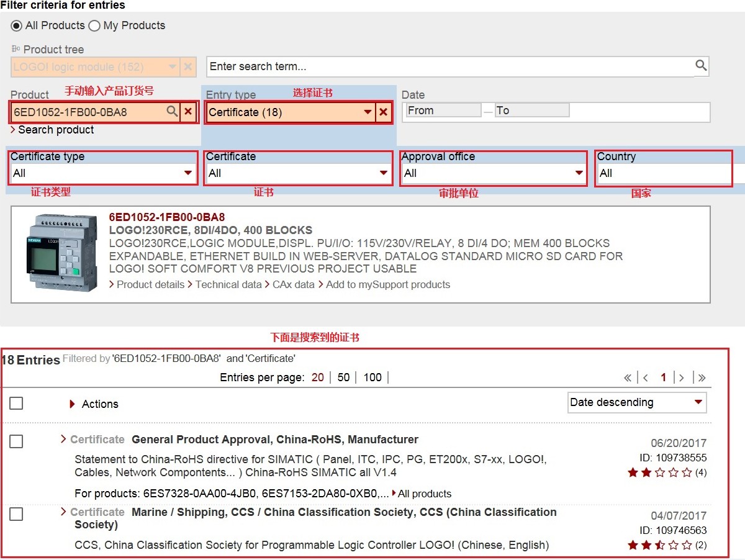Image resolution: width=745 pixels, height=560 pixels.
Task: Click the LOGO! module product image
Action: coord(62,252)
